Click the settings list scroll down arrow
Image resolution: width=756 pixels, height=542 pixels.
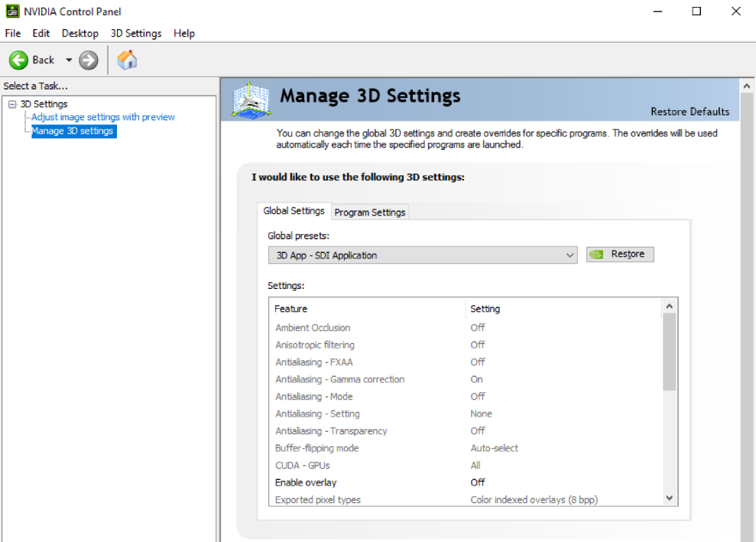669,498
